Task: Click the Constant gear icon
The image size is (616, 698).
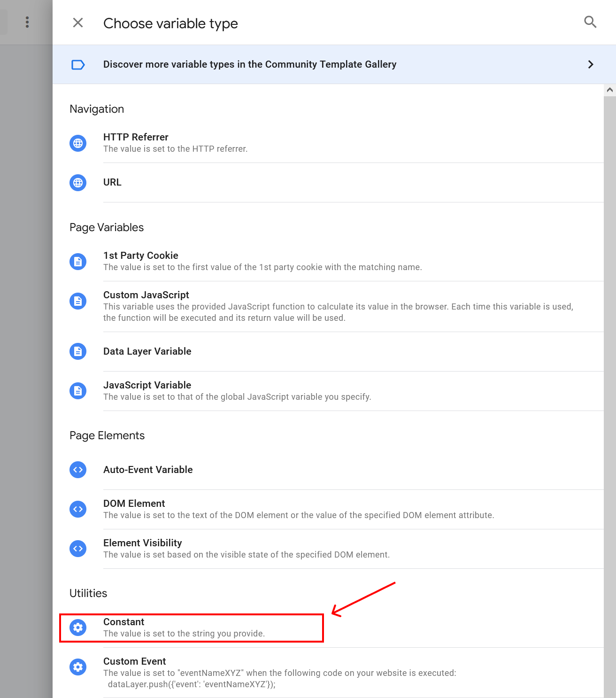Action: click(78, 628)
